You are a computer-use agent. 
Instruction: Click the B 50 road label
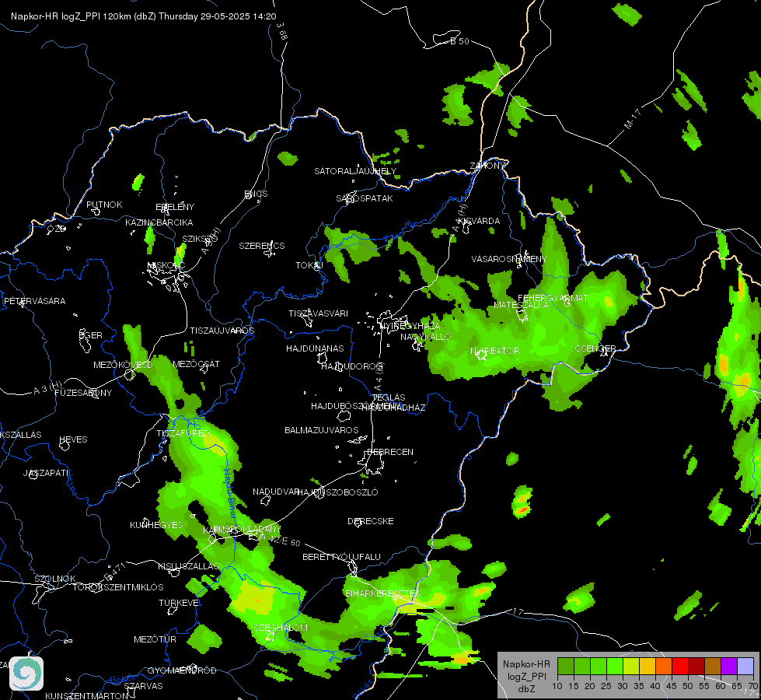(x=459, y=41)
